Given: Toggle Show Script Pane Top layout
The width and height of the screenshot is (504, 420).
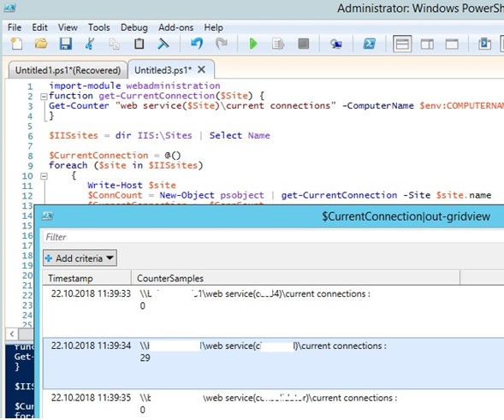Looking at the screenshot, I should pos(402,44).
